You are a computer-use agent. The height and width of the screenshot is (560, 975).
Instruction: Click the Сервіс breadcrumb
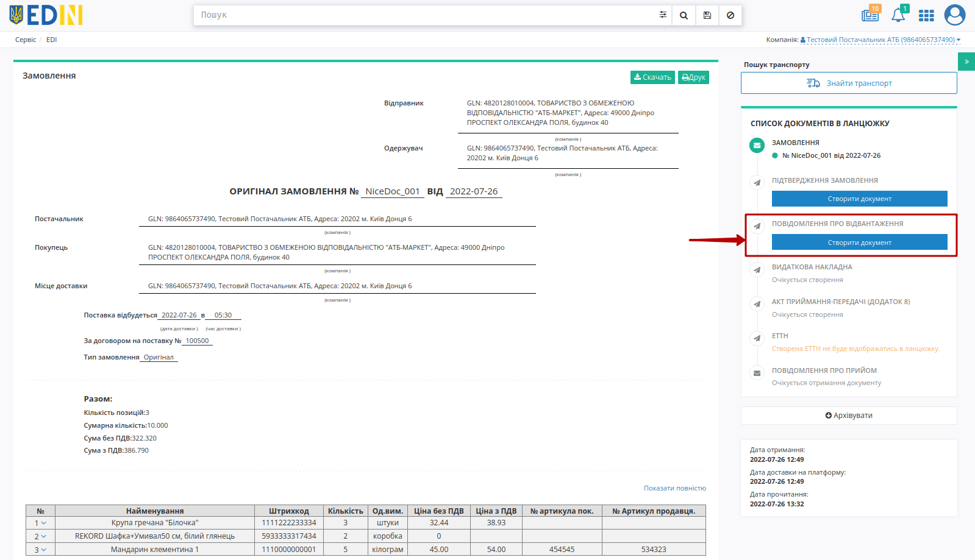tap(26, 40)
